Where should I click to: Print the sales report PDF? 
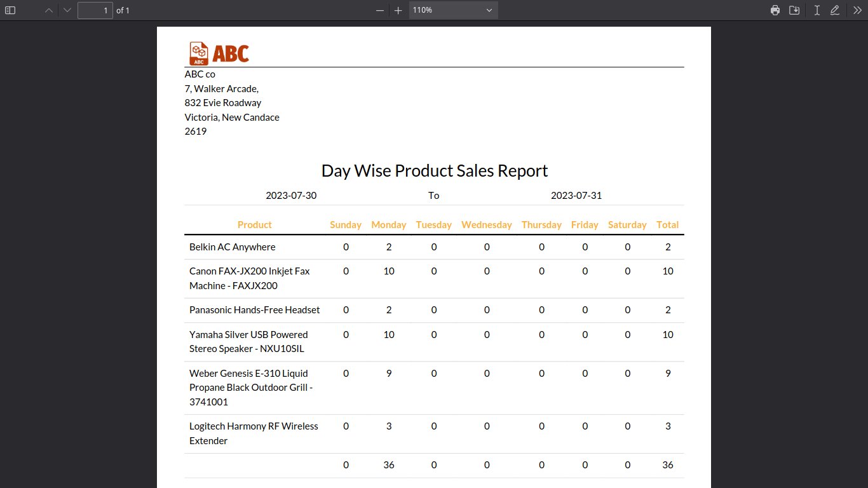click(x=775, y=10)
